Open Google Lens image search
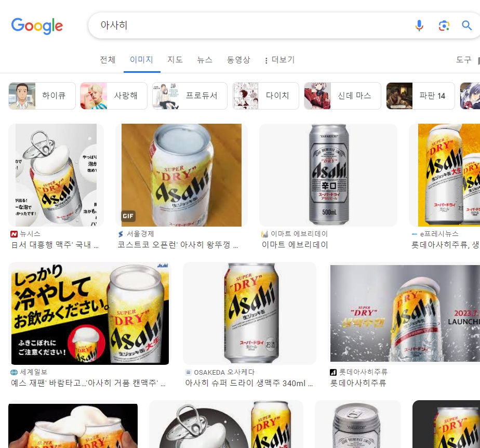This screenshot has width=480, height=448. tap(444, 25)
